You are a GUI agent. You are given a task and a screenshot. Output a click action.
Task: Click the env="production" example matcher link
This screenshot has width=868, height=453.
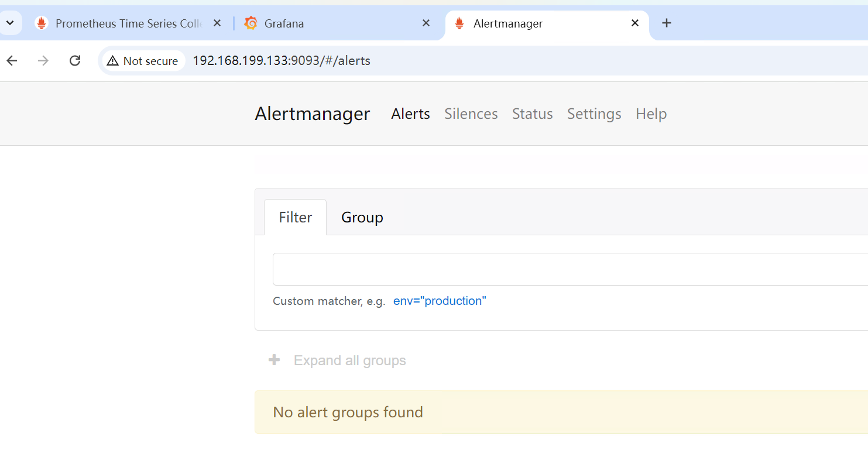tap(440, 301)
